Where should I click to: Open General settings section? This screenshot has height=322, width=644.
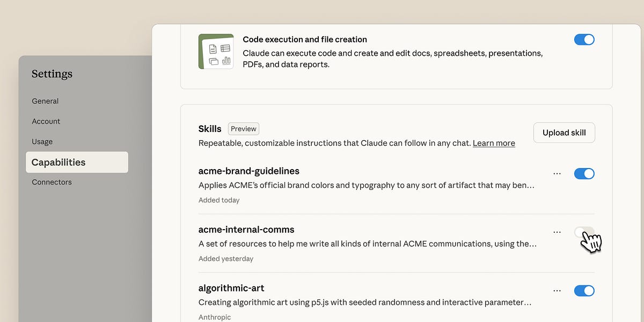(45, 101)
